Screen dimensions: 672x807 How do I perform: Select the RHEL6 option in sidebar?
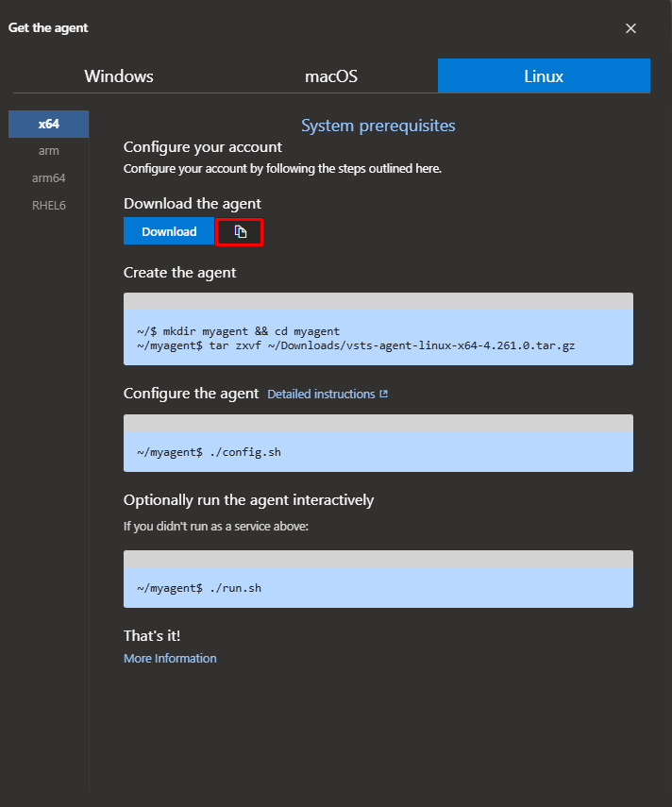click(49, 205)
